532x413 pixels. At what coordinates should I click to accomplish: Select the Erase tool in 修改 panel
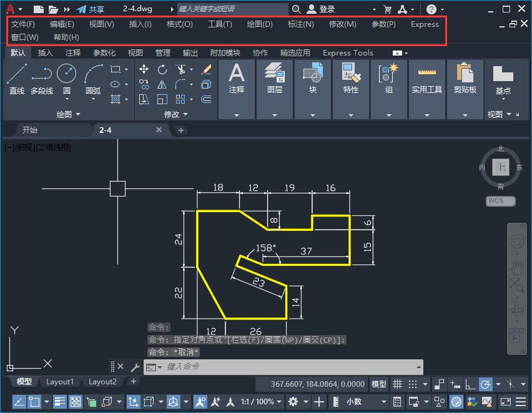pyautogui.click(x=207, y=69)
